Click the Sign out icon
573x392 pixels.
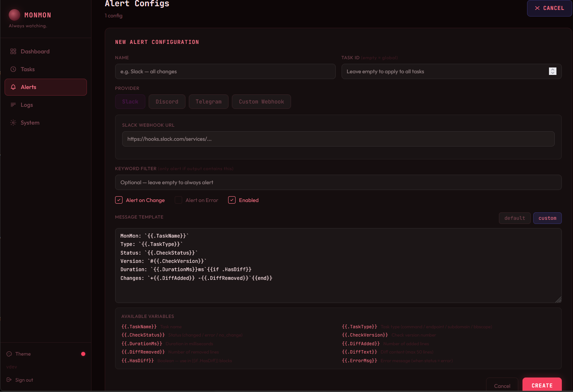point(9,380)
